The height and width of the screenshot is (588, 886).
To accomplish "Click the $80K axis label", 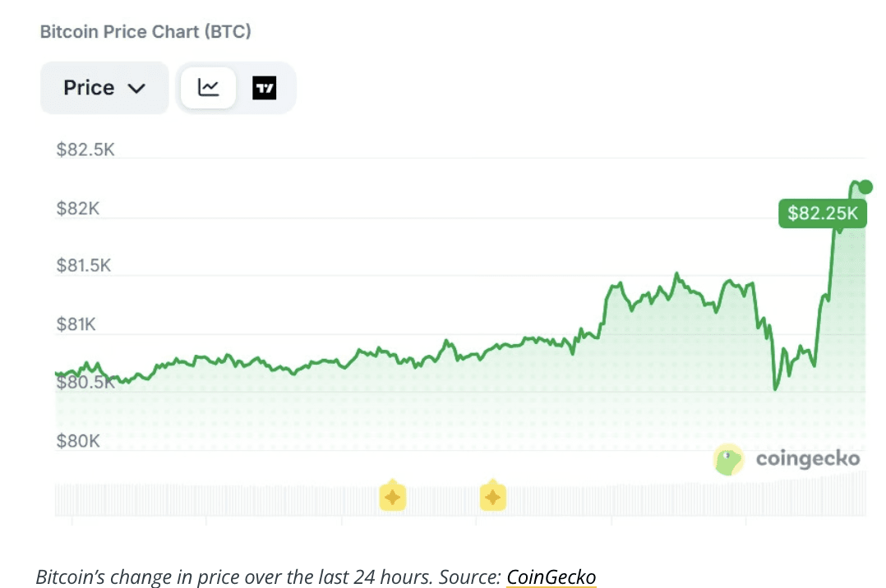I will 78,441.
